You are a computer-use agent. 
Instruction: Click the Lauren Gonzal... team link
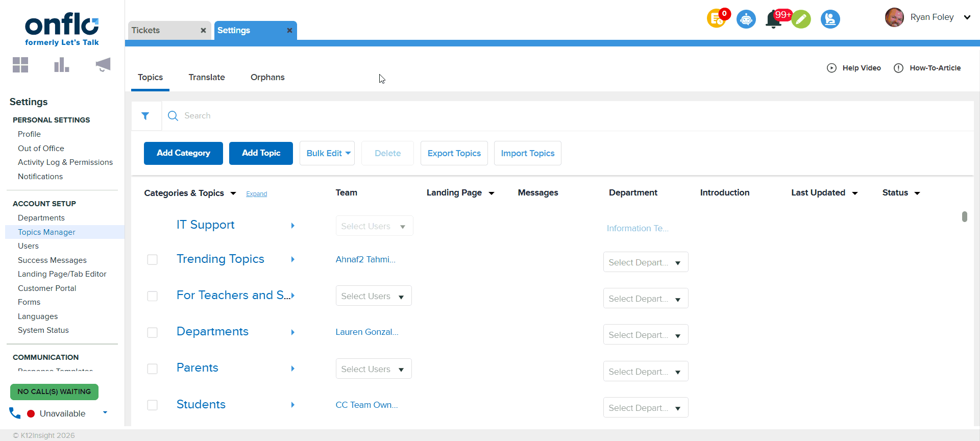click(367, 332)
